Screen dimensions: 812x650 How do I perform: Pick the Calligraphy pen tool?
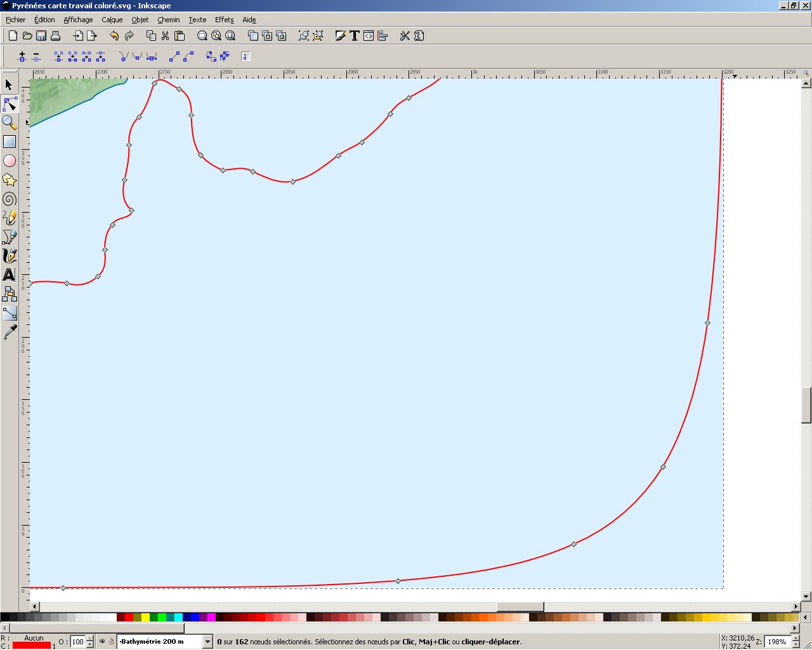[9, 256]
